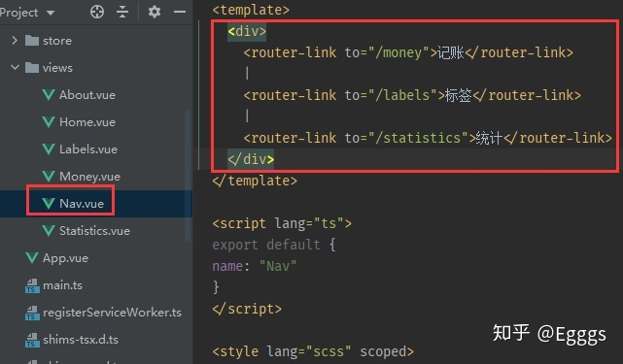Click the locate current file crosshair icon

pos(97,12)
